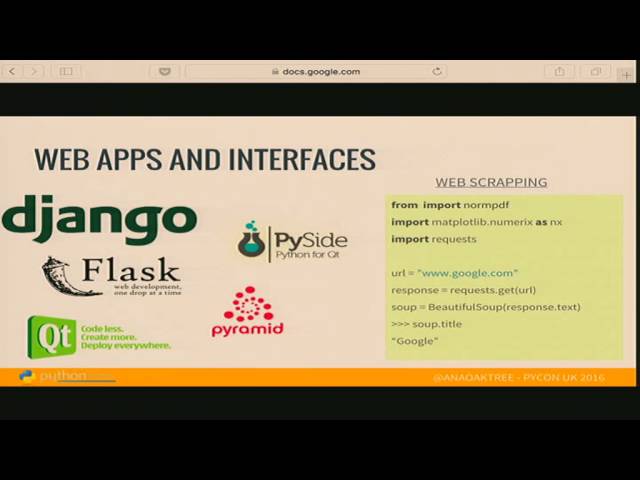Click "Code less." Qt slogan text
This screenshot has width=640, height=480.
click(x=102, y=329)
